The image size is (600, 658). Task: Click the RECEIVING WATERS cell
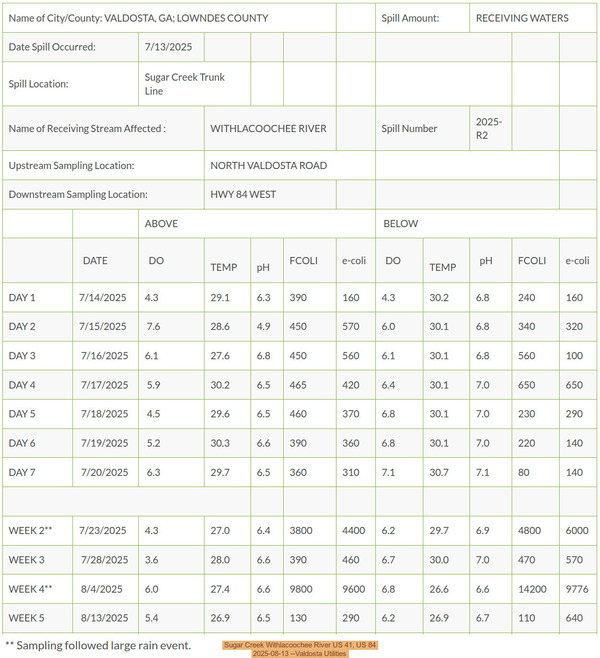tap(522, 18)
